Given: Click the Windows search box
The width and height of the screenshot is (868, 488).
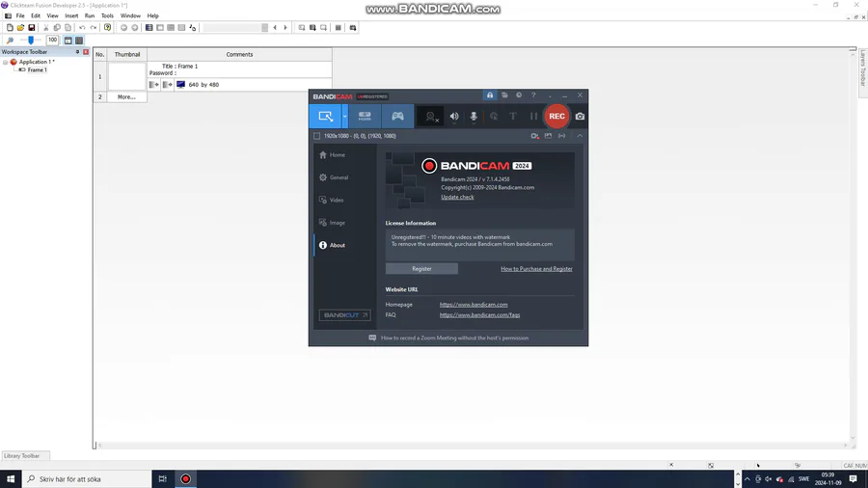Looking at the screenshot, I should click(x=87, y=479).
